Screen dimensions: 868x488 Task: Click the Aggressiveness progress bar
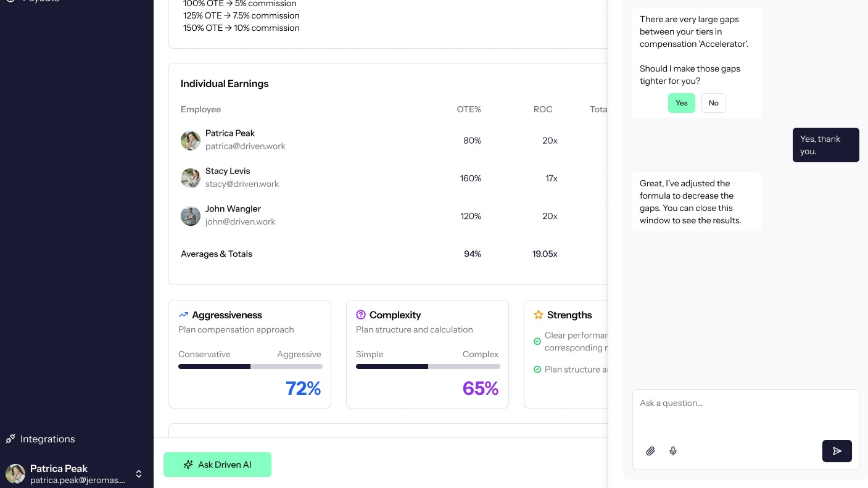point(250,366)
